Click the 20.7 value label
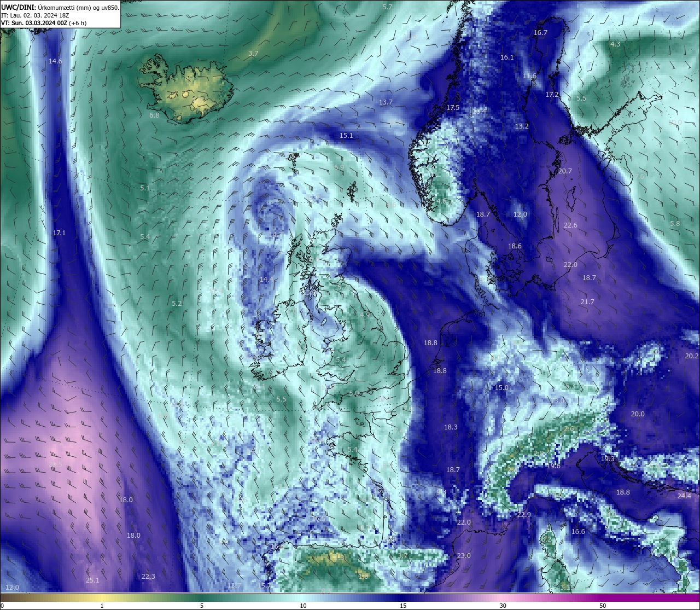 (x=565, y=171)
